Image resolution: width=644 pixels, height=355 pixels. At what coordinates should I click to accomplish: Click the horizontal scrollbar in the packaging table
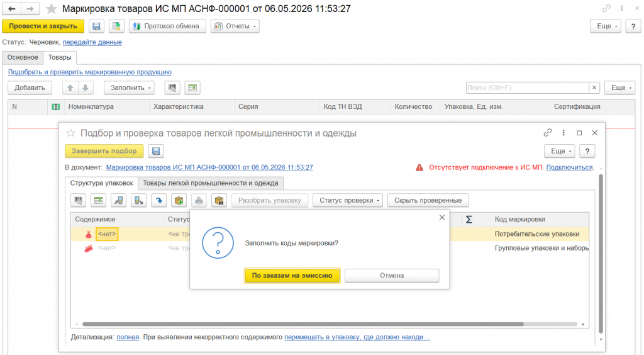click(x=303, y=324)
